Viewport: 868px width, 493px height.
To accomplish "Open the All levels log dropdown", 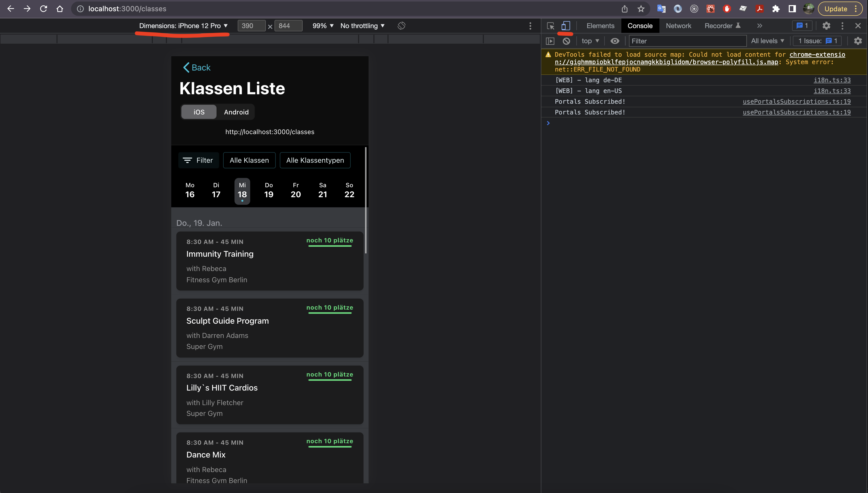I will coord(767,41).
